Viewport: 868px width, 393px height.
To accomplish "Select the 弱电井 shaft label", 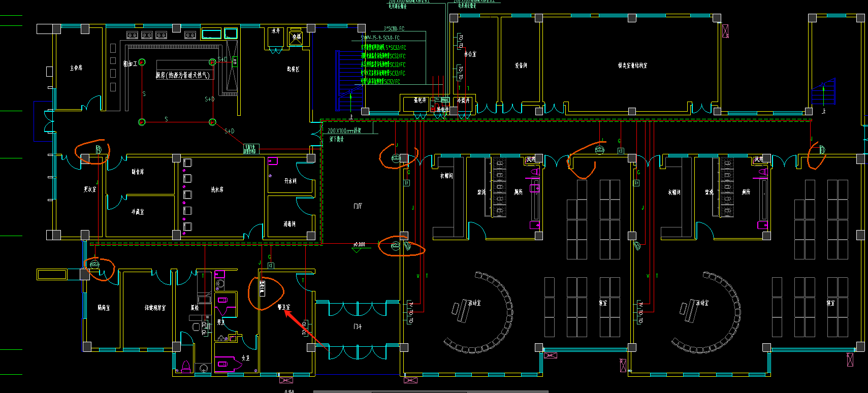I will tap(443, 109).
